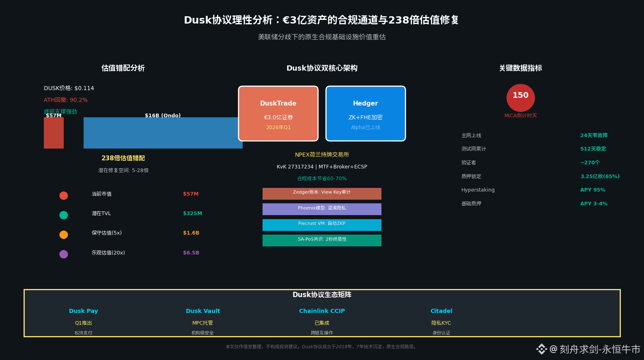Viewport: 644px width, 360px height.
Task: Click the 估值错配分析 section heading
Action: [123, 68]
